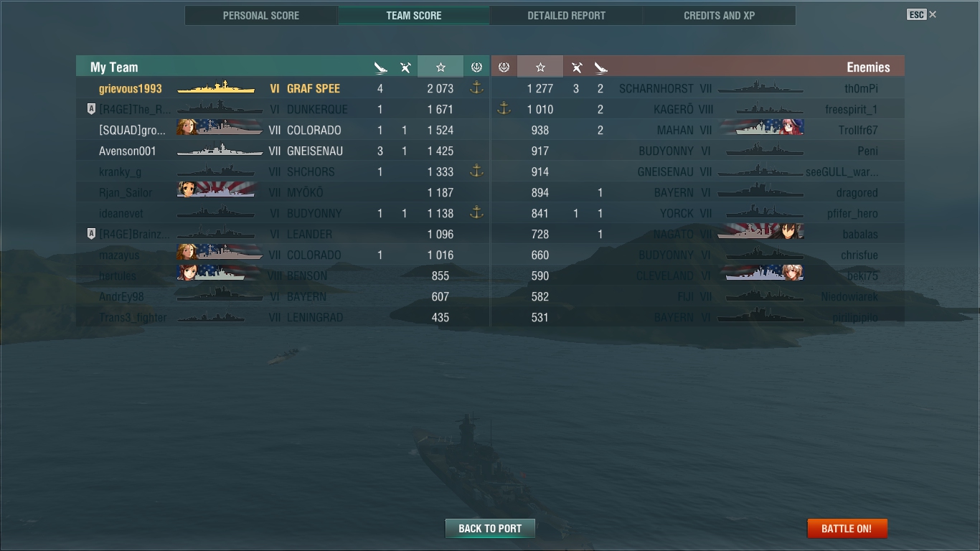Image resolution: width=980 pixels, height=551 pixels.
Task: Click the R4GE clan badge beside Dunkerque
Action: point(91,109)
